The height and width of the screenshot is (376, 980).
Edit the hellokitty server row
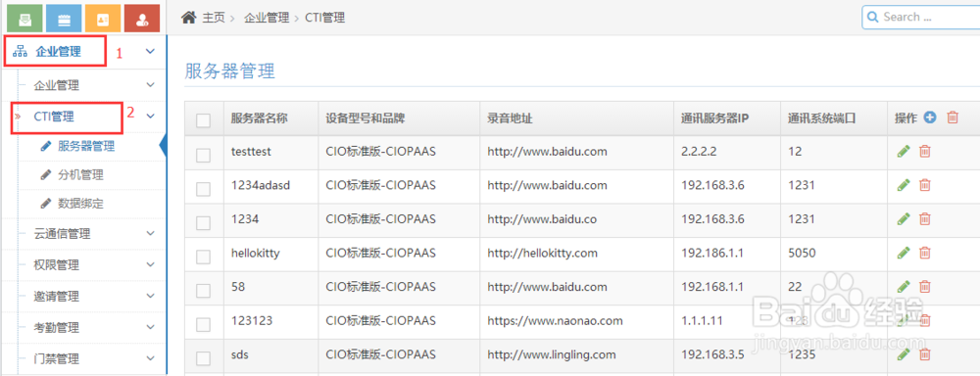[904, 253]
